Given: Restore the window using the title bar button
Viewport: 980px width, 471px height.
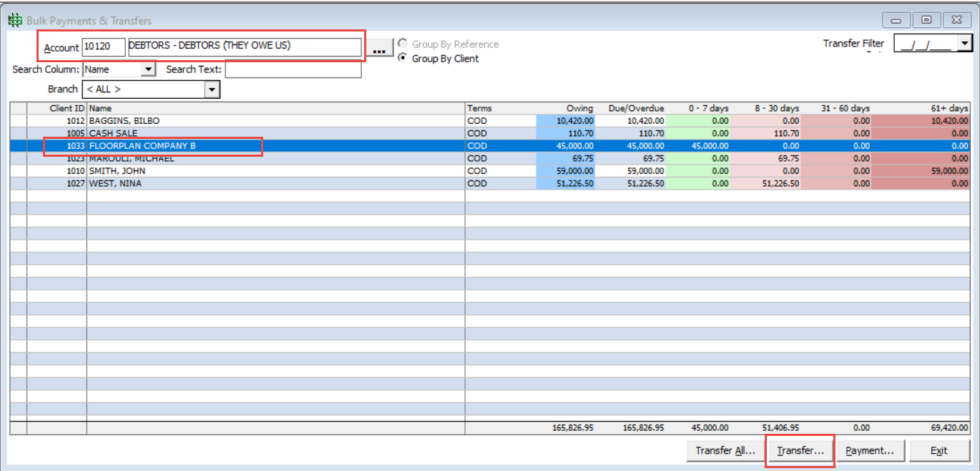Looking at the screenshot, I should [x=926, y=20].
